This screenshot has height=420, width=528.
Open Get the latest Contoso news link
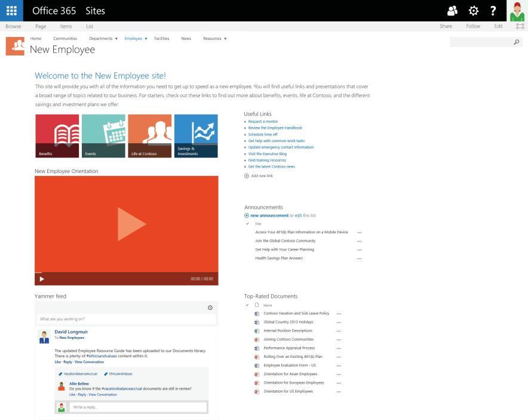click(x=271, y=166)
